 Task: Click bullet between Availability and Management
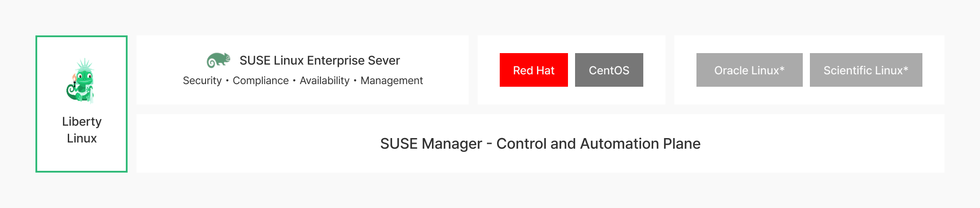tap(355, 81)
